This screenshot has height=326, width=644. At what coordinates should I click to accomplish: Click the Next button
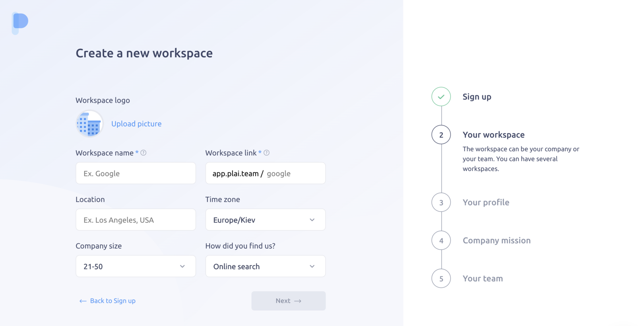pyautogui.click(x=289, y=301)
